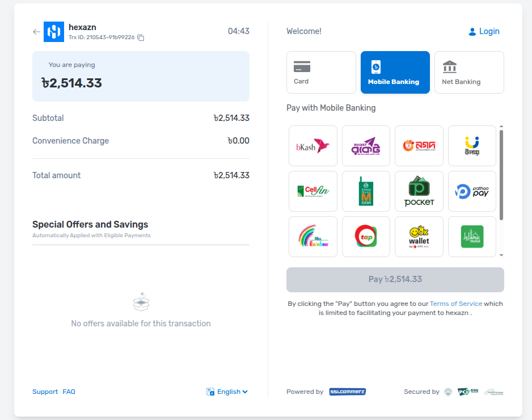Click the empty box offers icon
Screen dimensions: 532x420
point(141,301)
